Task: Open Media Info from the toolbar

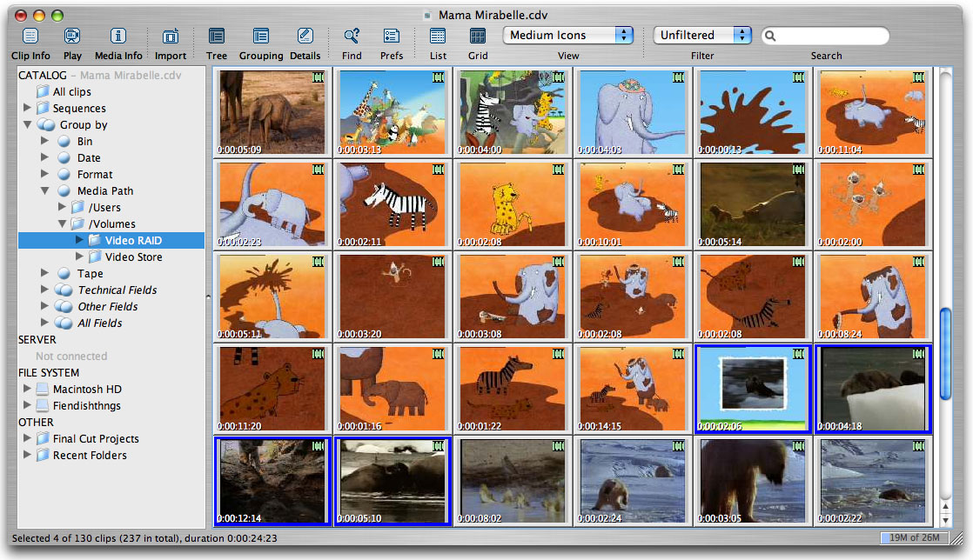Action: click(118, 37)
